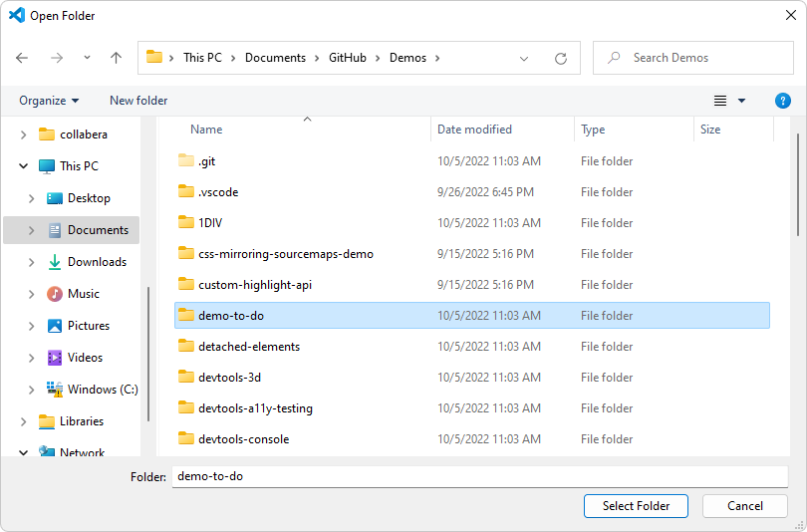Focus the Search Demos field
This screenshot has height=532, width=807.
pyautogui.click(x=692, y=58)
